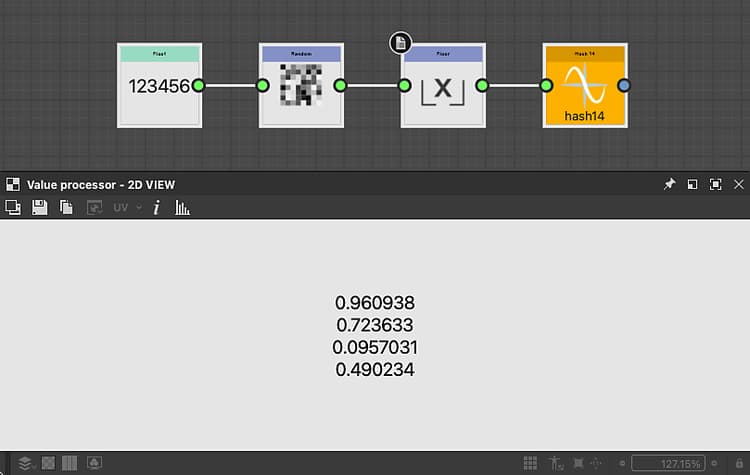Show image information with the i icon
This screenshot has height=475, width=750.
156,208
